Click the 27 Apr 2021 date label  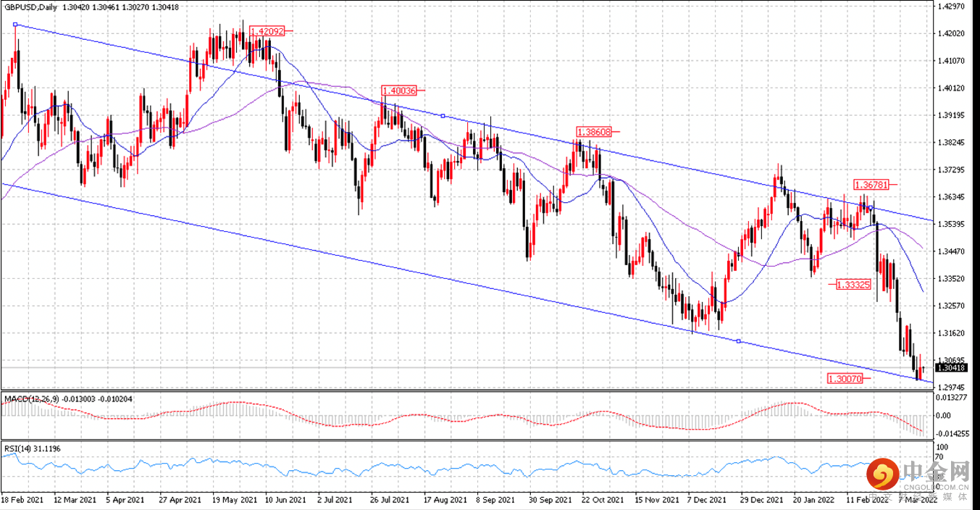[x=180, y=500]
